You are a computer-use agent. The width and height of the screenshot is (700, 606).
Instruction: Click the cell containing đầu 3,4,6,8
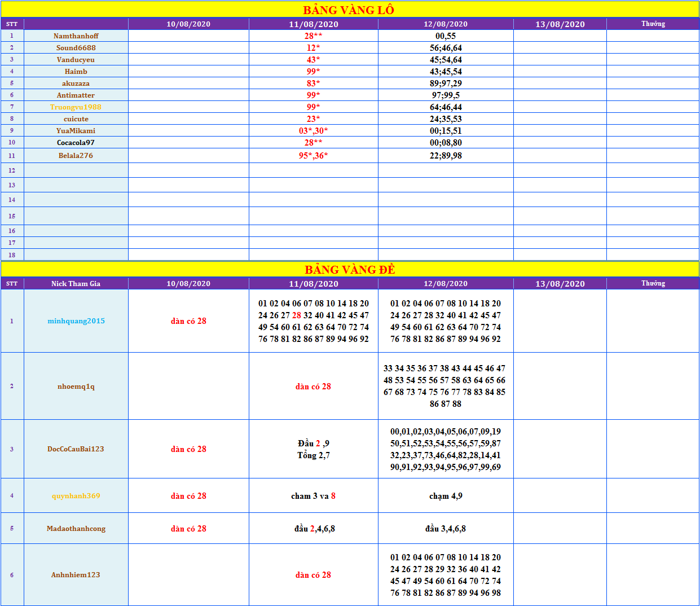click(x=445, y=529)
